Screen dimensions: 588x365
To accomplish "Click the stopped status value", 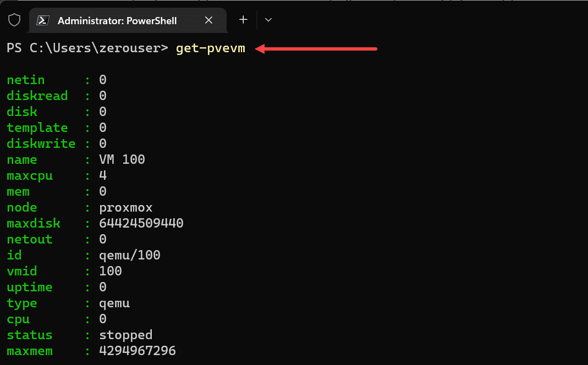I will (126, 335).
